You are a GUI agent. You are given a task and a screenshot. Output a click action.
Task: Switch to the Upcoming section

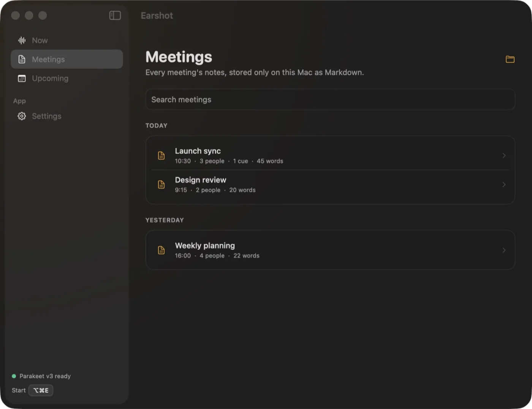67,78
